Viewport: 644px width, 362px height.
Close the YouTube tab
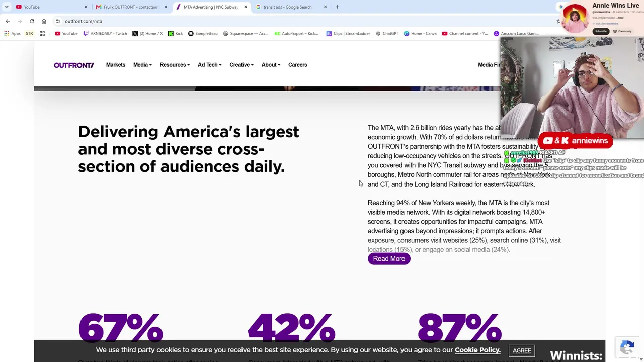(86, 7)
